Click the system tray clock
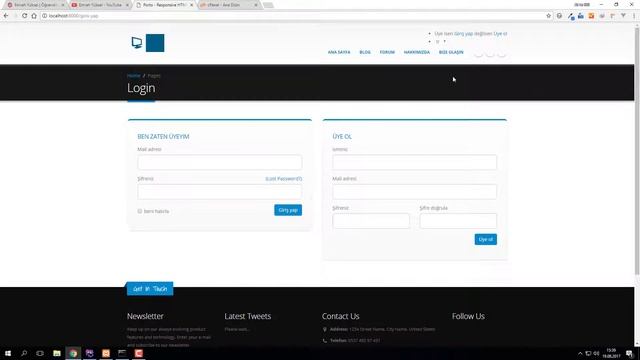 point(611,353)
